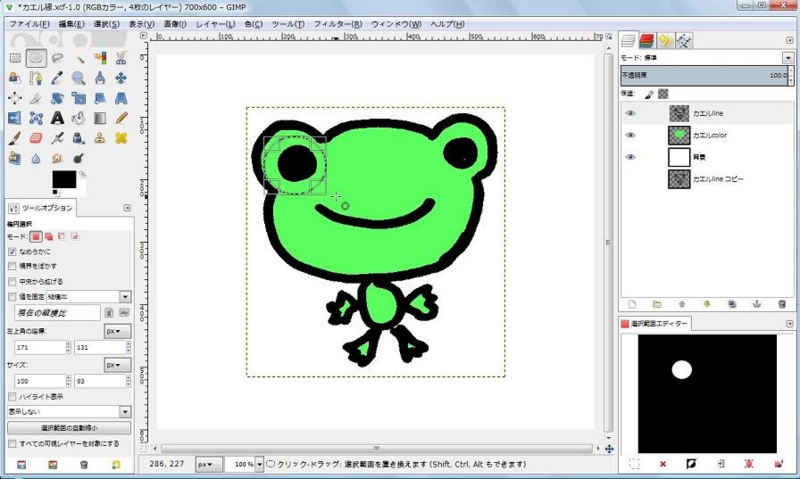Hide the カエルline layer via its eye icon
The width and height of the screenshot is (800, 479).
coord(631,113)
